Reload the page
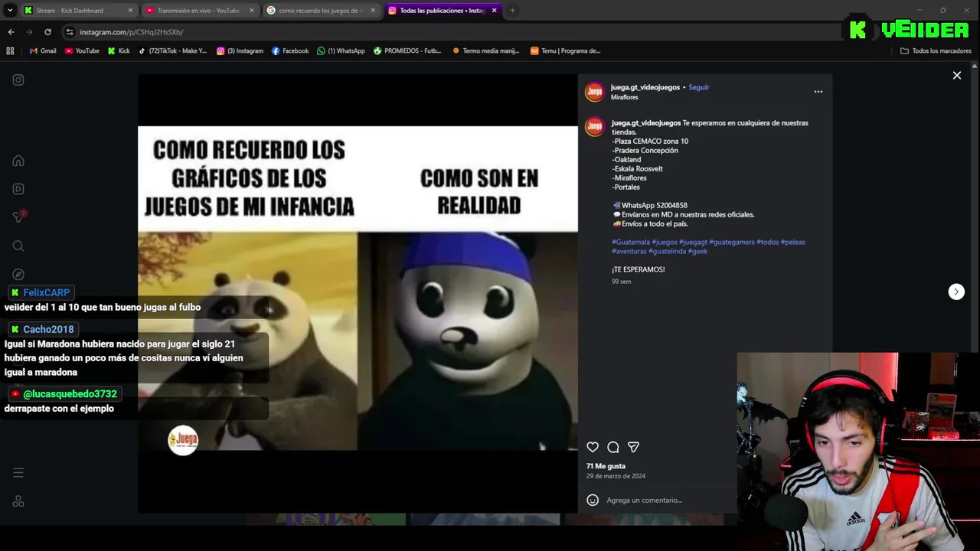980x551 pixels. [x=47, y=32]
